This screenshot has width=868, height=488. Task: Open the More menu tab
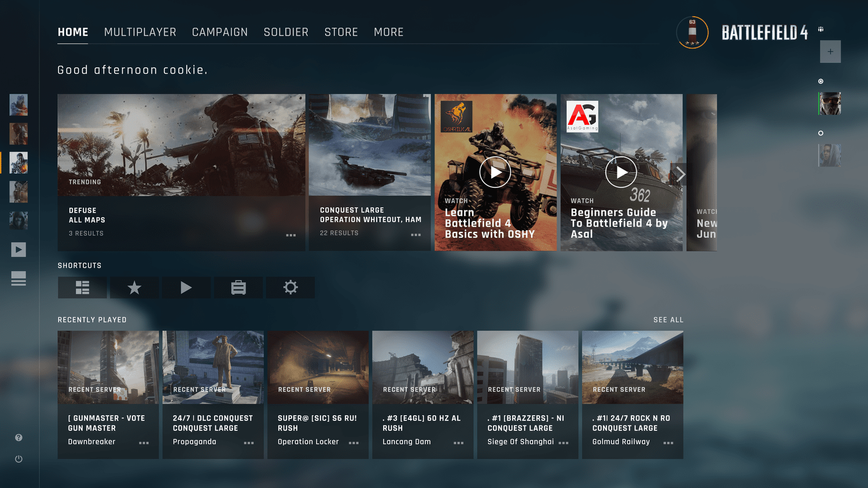click(x=389, y=32)
